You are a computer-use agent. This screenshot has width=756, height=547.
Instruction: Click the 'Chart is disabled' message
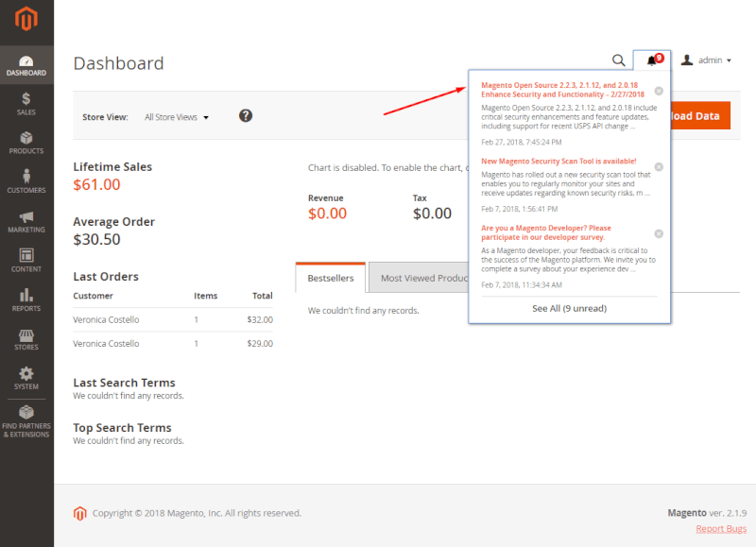point(387,168)
